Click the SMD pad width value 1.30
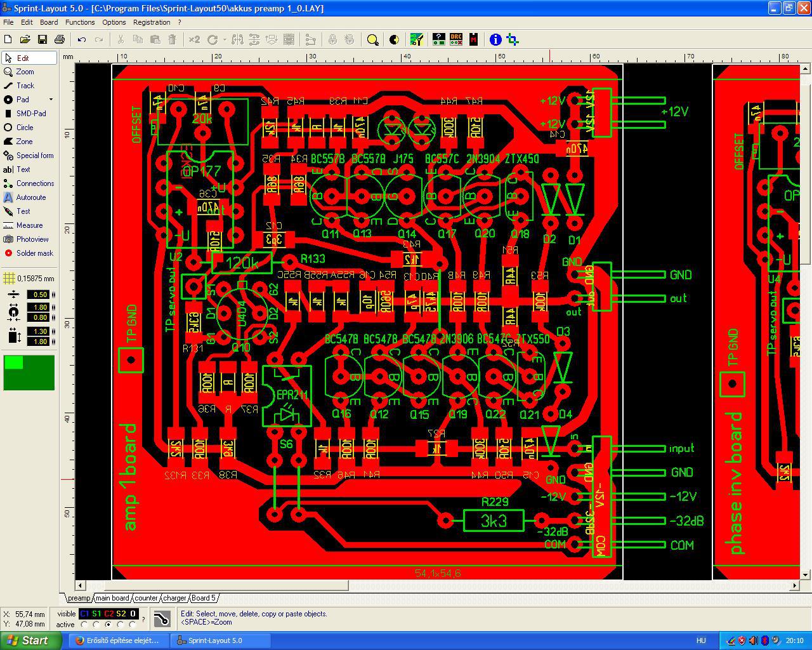Image resolution: width=812 pixels, height=650 pixels. coord(38,331)
